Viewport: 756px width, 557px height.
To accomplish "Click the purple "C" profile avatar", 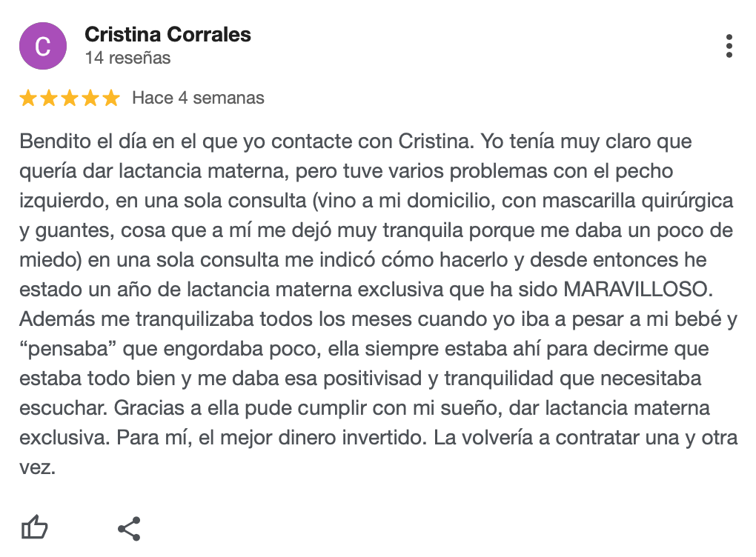I will (x=43, y=46).
